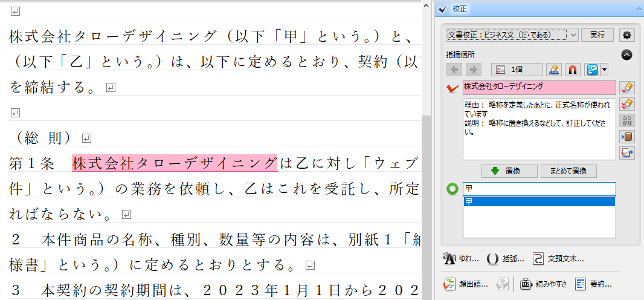Select 甲 in the replacement candidates list
The image size is (644, 300).
tap(539, 201)
